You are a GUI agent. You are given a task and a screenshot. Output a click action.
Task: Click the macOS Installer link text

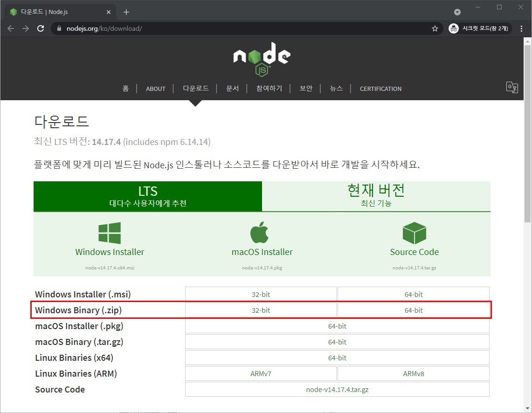(x=262, y=252)
